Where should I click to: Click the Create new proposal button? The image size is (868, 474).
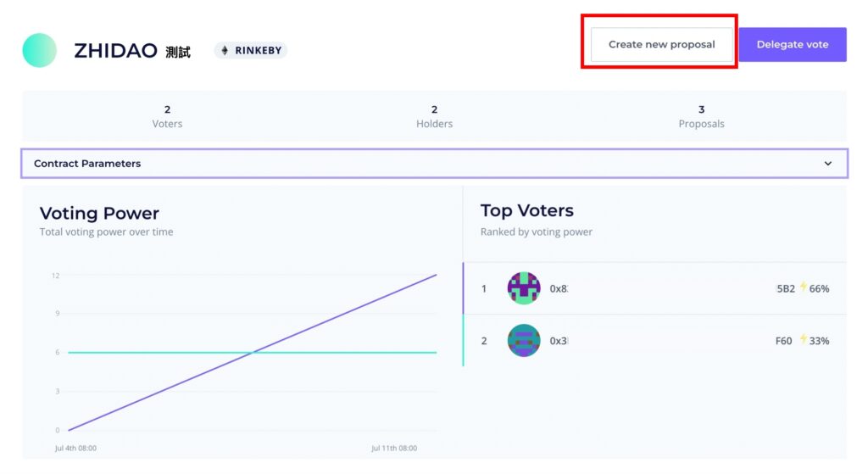661,44
